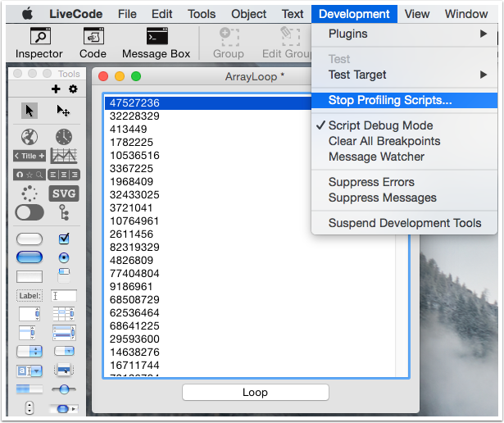504x423 pixels.
Task: Pick the little arrows stepper control
Action: click(x=30, y=408)
